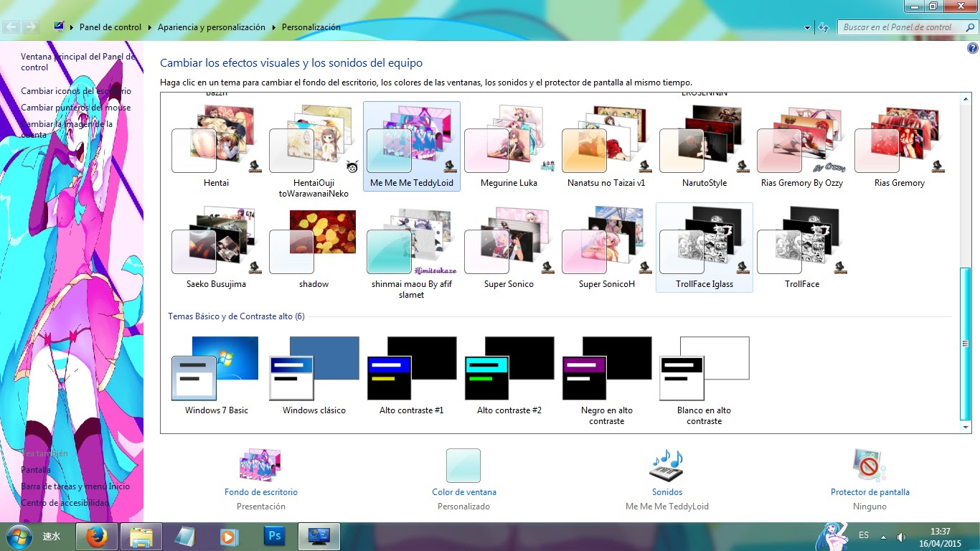Apply the Me Me Me TeddyLoid theme
Viewport: 980px width, 551px height.
click(412, 146)
